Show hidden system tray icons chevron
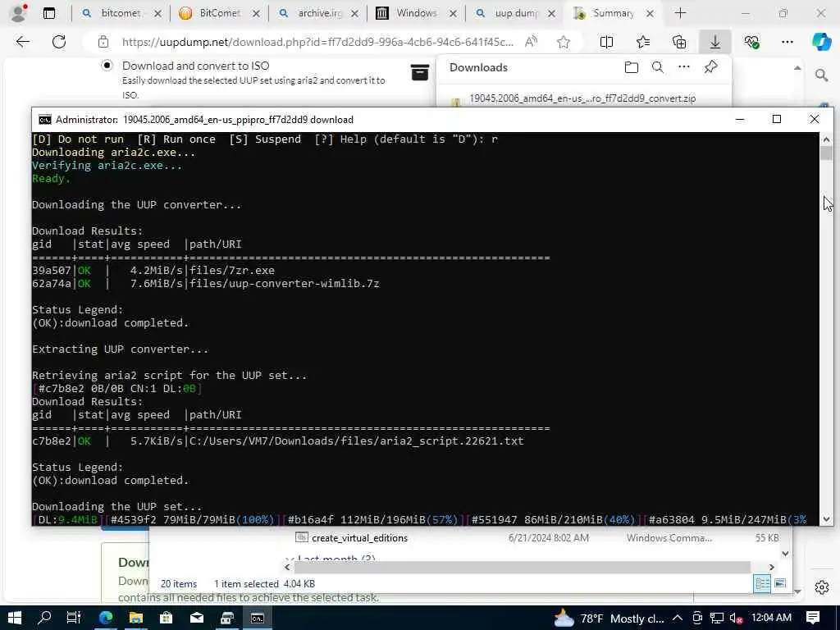This screenshot has width=840, height=630. click(677, 619)
